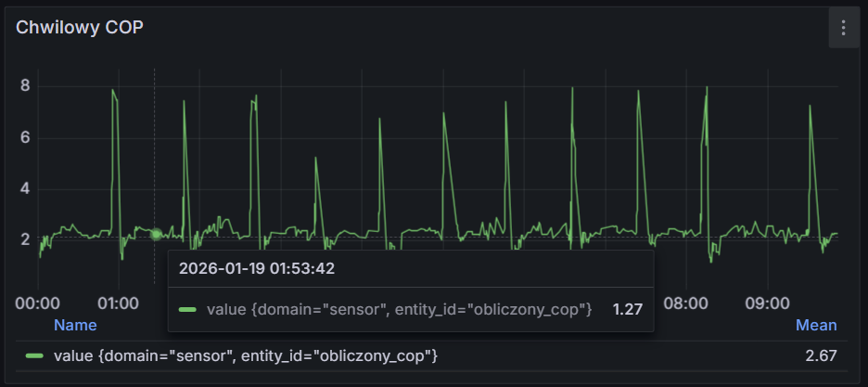The image size is (868, 387).
Task: Sort the legend by the Mean column
Action: (x=816, y=326)
